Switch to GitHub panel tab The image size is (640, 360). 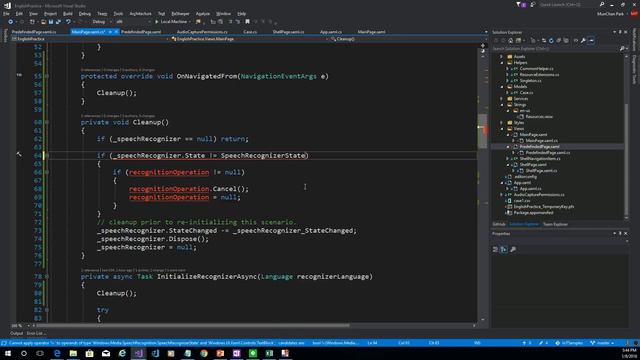point(499,224)
